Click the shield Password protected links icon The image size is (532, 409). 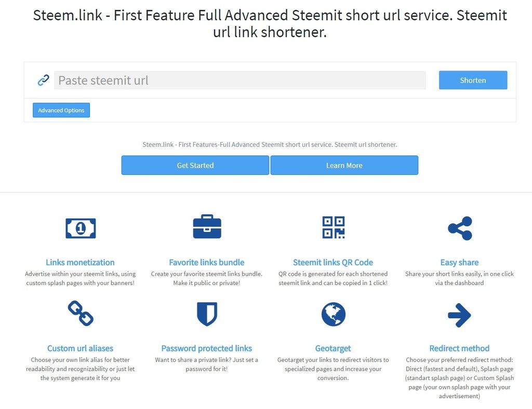[x=207, y=314]
